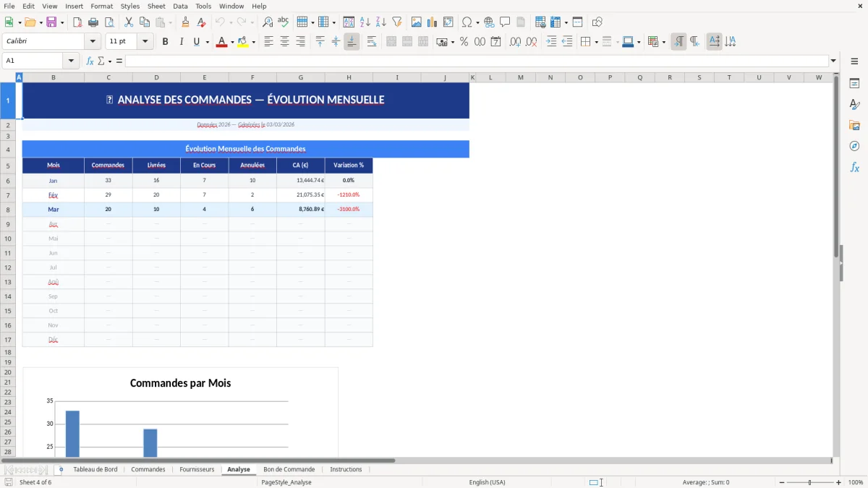The width and height of the screenshot is (868, 488).
Task: Open the font name dropdown
Action: point(92,41)
